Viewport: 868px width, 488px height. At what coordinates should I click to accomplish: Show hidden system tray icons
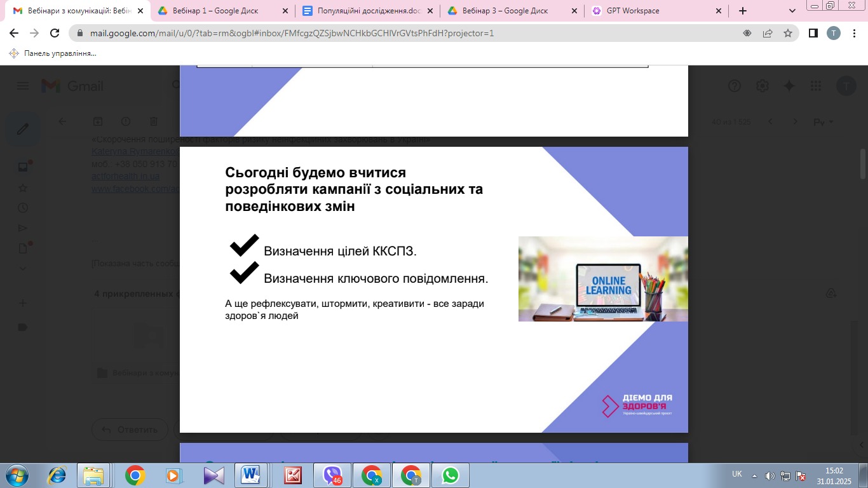click(754, 475)
